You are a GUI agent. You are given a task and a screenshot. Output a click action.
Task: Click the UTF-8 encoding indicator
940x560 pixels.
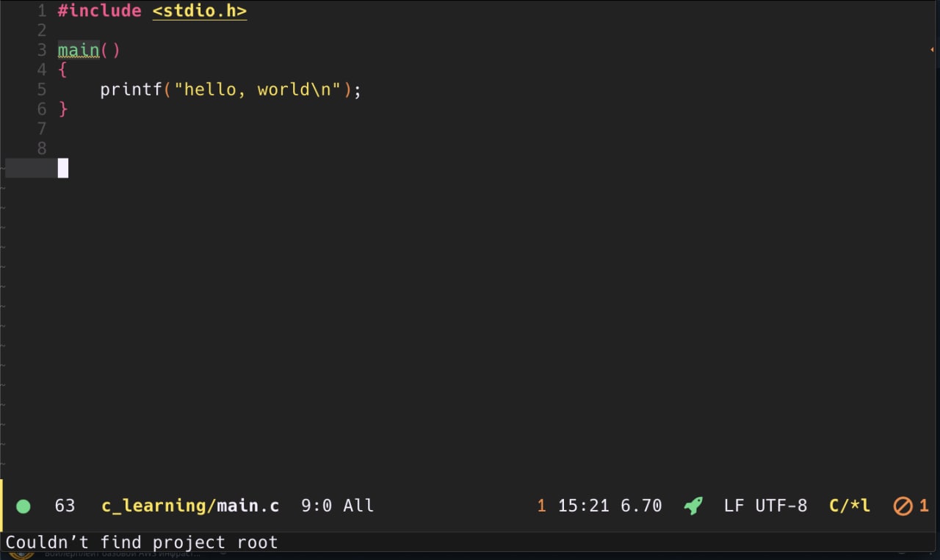coord(781,506)
